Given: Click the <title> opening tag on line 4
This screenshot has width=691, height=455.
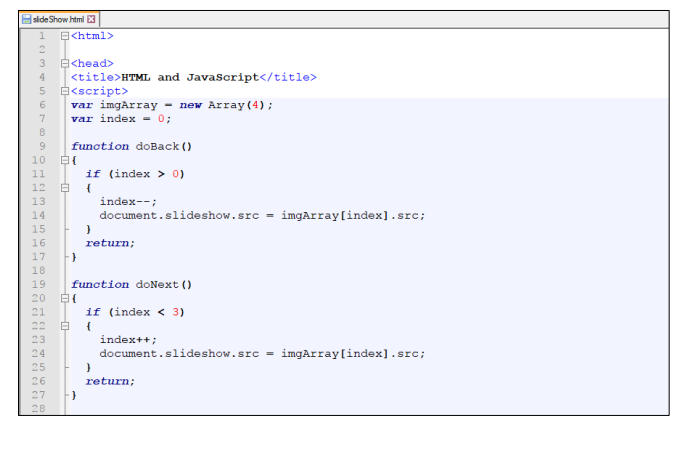Looking at the screenshot, I should [96, 78].
